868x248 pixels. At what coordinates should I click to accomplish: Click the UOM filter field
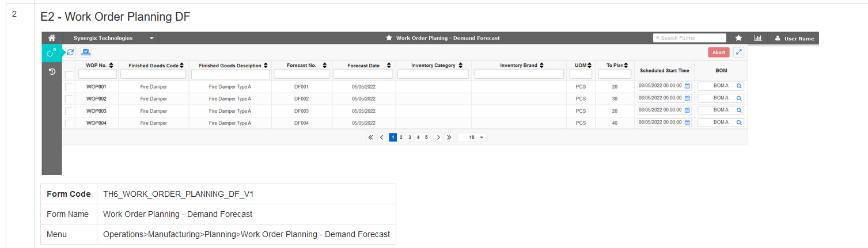pyautogui.click(x=581, y=74)
